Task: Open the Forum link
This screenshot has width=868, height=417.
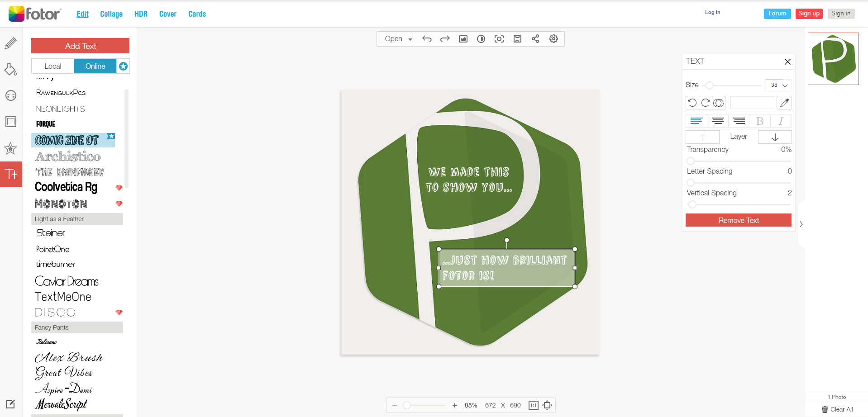Action: coord(777,14)
